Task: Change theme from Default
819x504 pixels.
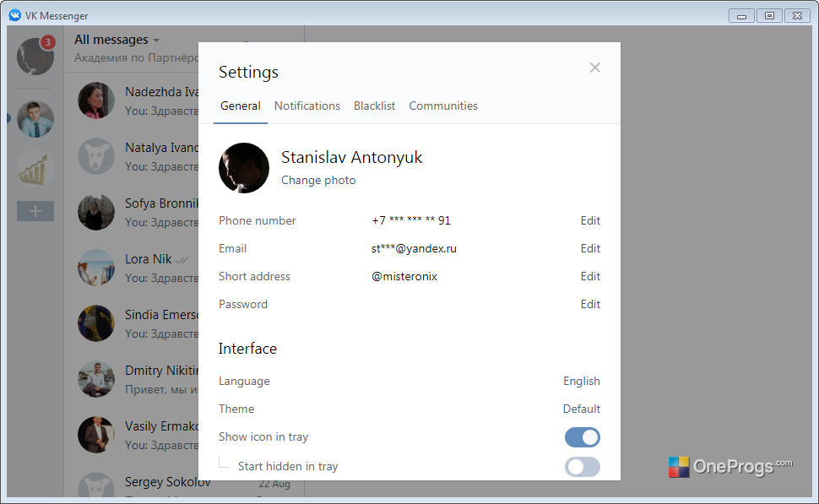Action: point(582,409)
